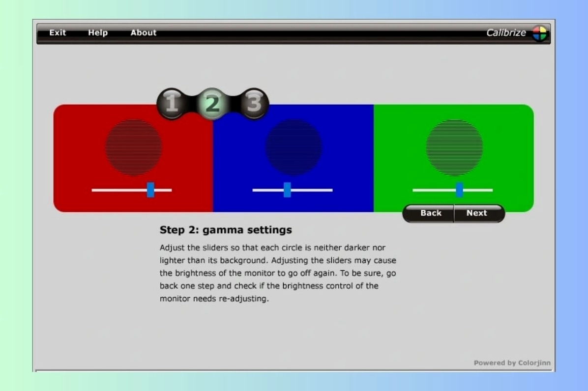The image size is (588, 391).
Task: Click left end of red slider track
Action: [x=94, y=190]
